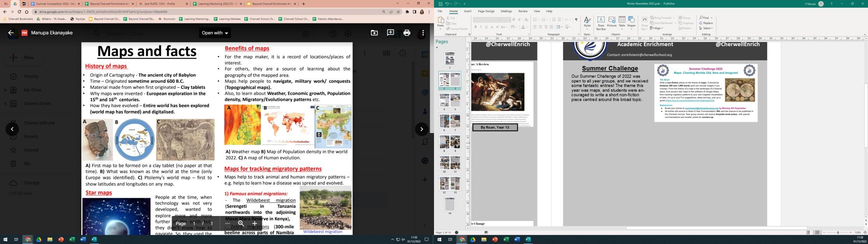This screenshot has height=244, width=868.
Task: Zoom in on the PDF using plus icon
Action: click(x=255, y=223)
